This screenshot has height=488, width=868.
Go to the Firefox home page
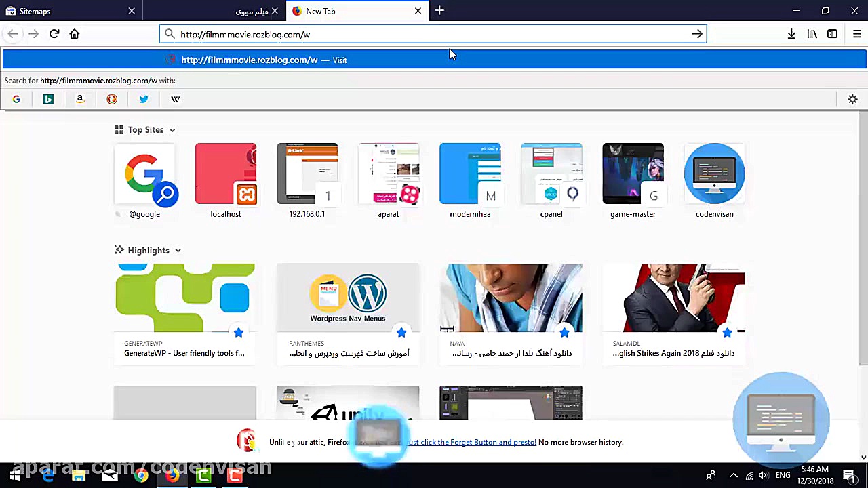pos(75,34)
